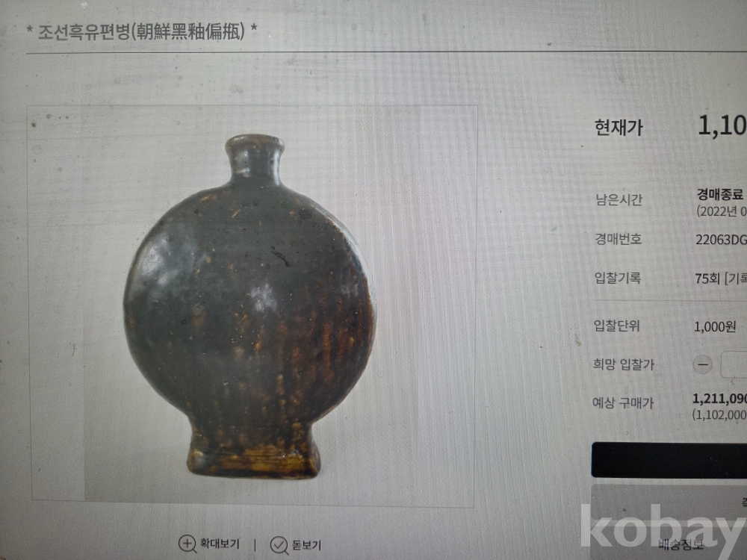Click the 희망 입찰가 amount input field
The width and height of the screenshot is (747, 560).
(x=734, y=365)
